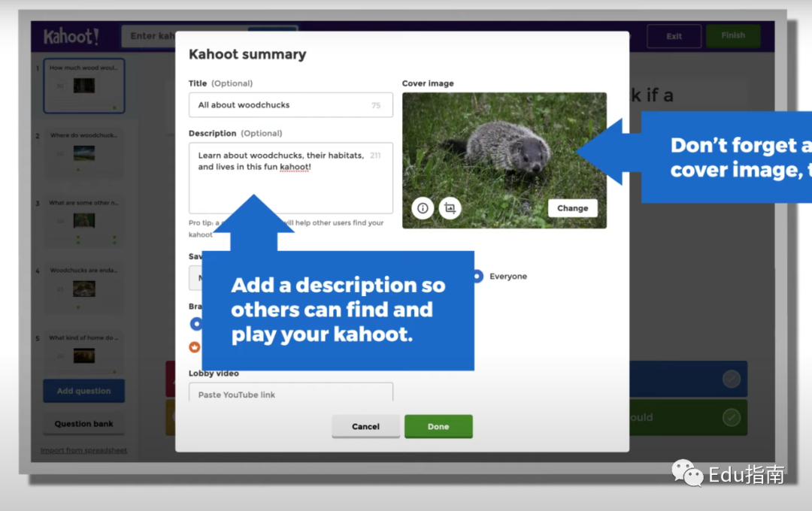Select question 4 'Woodchucks are enda..' thumbnail
Image resolution: width=812 pixels, height=511 pixels.
click(x=84, y=289)
